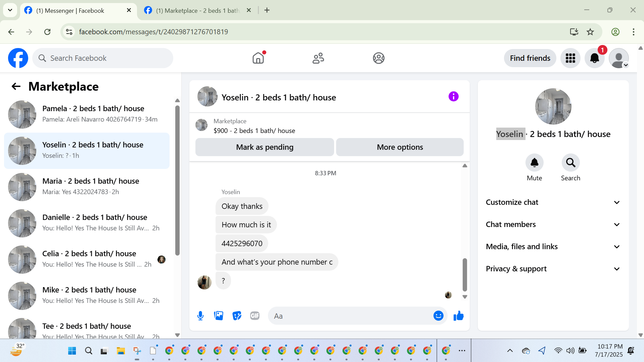Screen dimensions: 644x362
Task: Attach a photo file to message
Action: coord(219,316)
